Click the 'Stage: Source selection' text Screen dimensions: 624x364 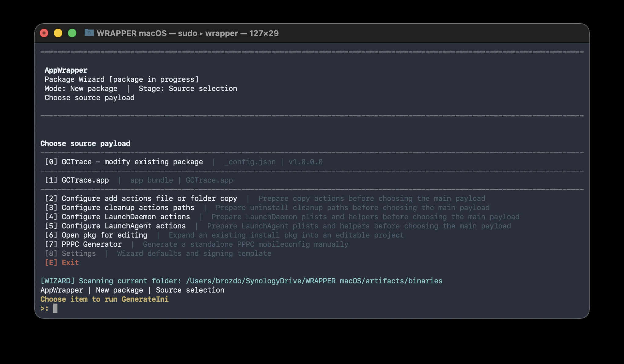coord(188,89)
